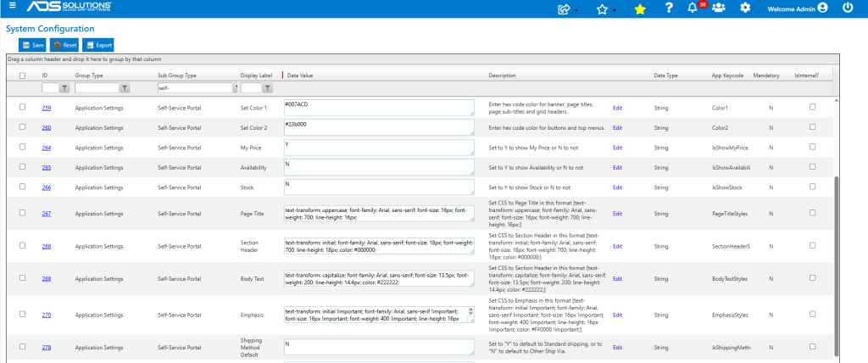
Task: Click the IsInternal? column header
Action: tap(807, 75)
